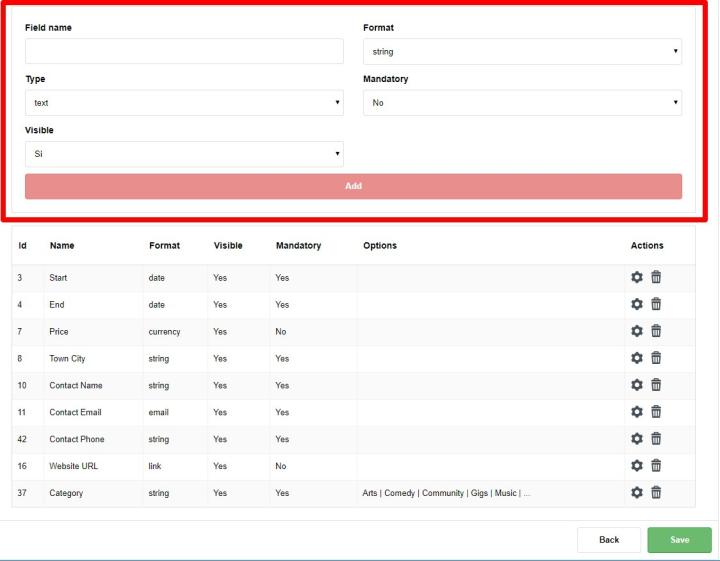Image resolution: width=720 pixels, height=561 pixels.
Task: Delete the End field with trash icon
Action: (x=656, y=305)
